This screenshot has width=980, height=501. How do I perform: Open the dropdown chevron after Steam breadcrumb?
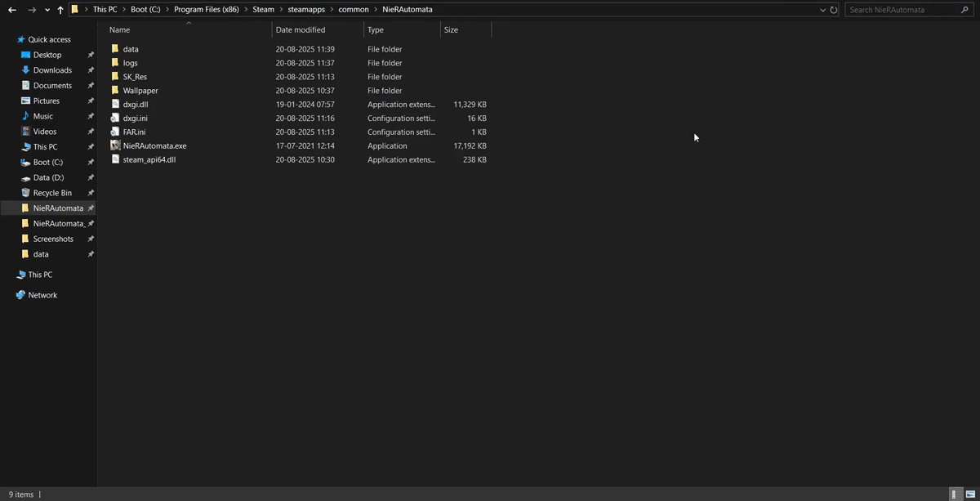pyautogui.click(x=282, y=10)
